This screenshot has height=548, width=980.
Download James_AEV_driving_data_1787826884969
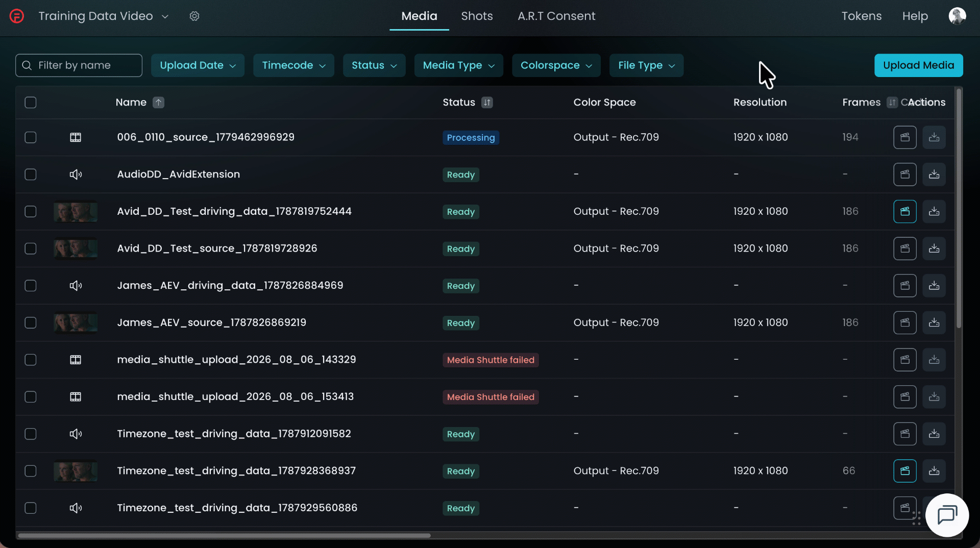tap(934, 286)
